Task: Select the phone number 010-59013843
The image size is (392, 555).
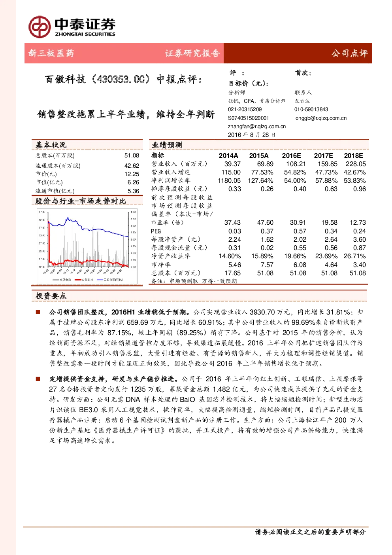Action: [311, 110]
